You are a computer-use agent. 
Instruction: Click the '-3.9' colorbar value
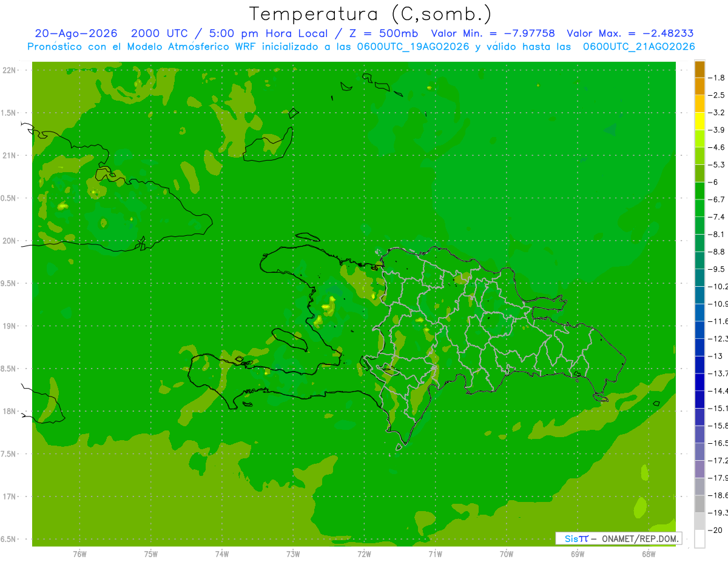tap(716, 130)
